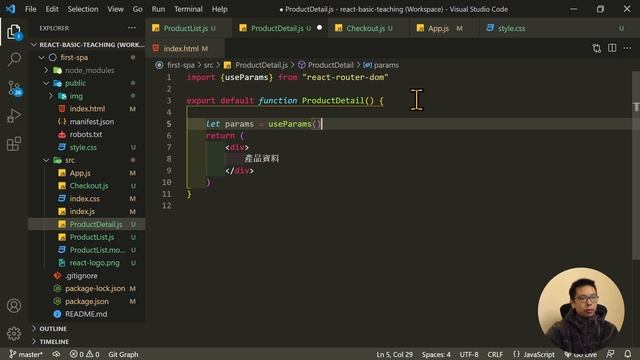640x360 pixels.
Task: Open Source Control view with 26 changes
Action: tap(14, 88)
